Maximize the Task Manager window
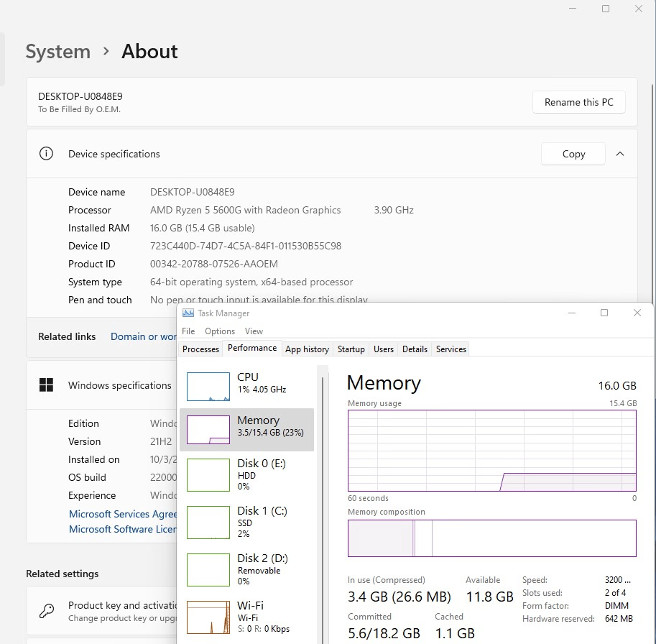Image resolution: width=656 pixels, height=644 pixels. 604,313
